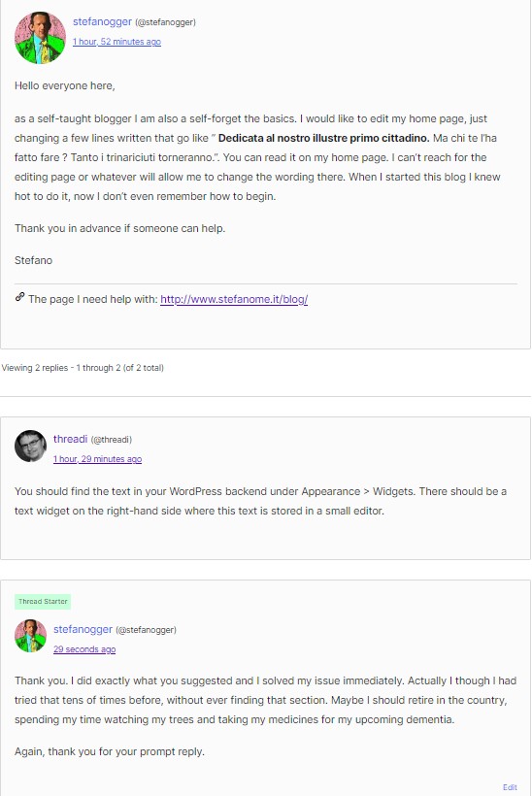Open the stefanogger name link in the last reply
Viewport: 532px width, 796px height.
(x=83, y=629)
